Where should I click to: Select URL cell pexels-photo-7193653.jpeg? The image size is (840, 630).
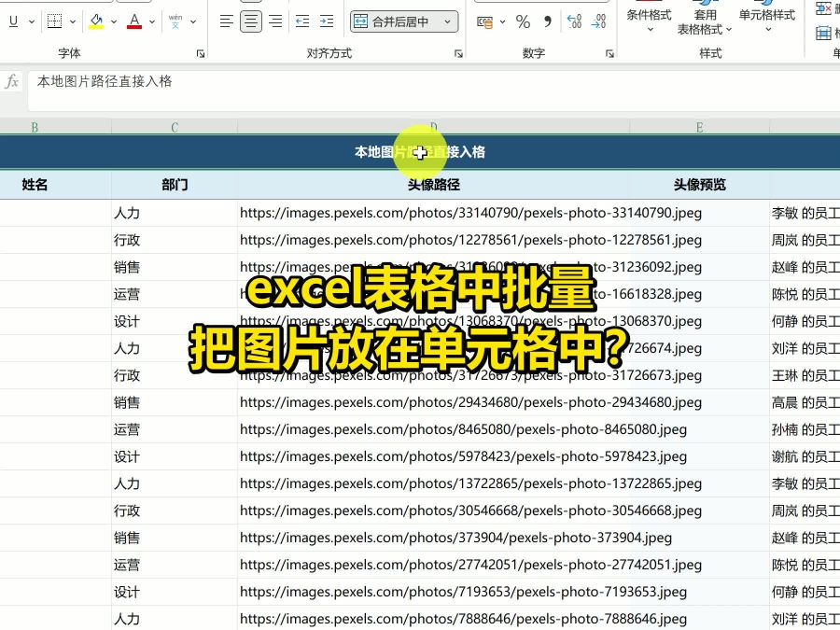click(433, 592)
